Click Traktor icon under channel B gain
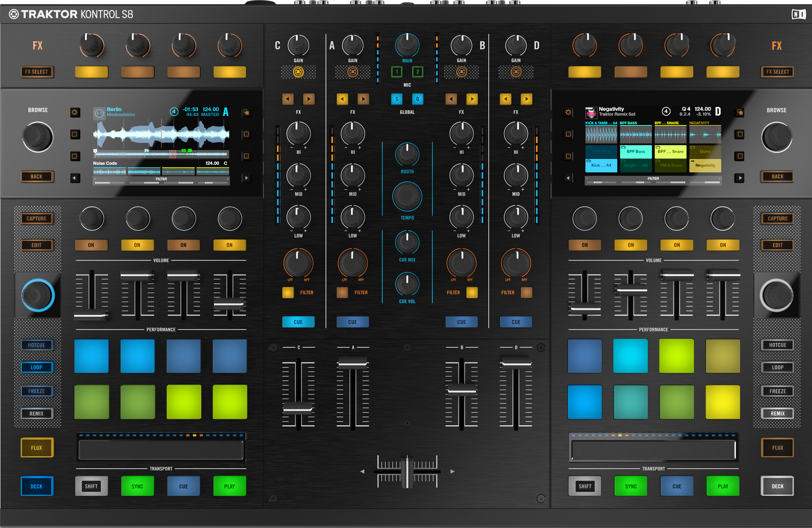 point(461,72)
